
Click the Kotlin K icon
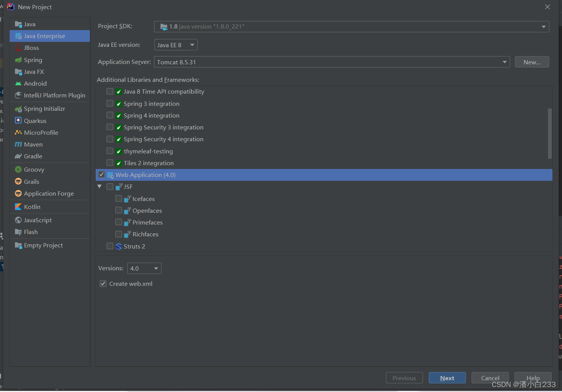coord(18,207)
